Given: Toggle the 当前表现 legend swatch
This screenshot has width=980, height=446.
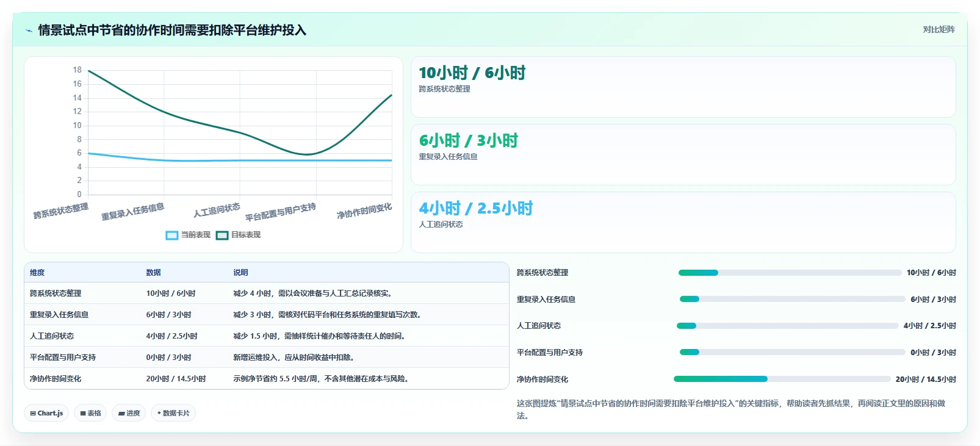Looking at the screenshot, I should click(172, 235).
